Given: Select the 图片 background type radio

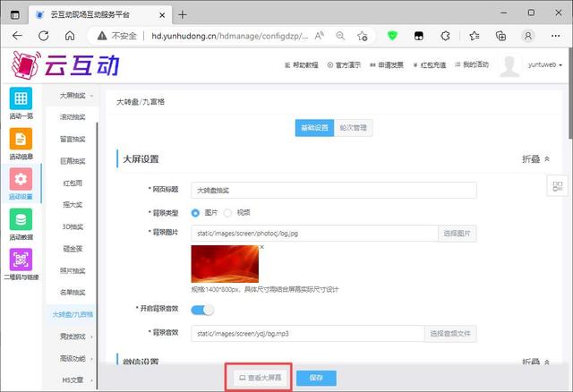Looking at the screenshot, I should point(195,213).
